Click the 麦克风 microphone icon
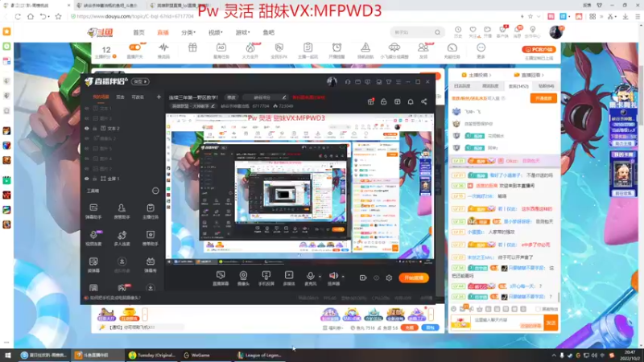The height and width of the screenshot is (362, 644). [311, 276]
